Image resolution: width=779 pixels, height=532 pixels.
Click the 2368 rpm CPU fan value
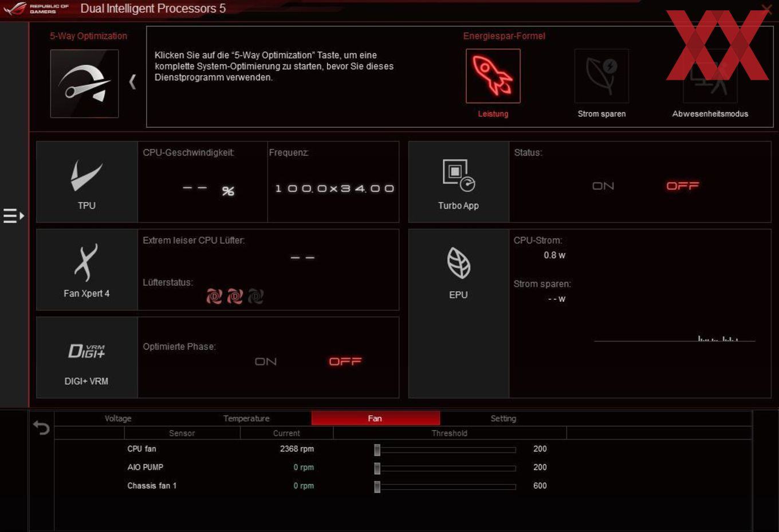point(297,449)
